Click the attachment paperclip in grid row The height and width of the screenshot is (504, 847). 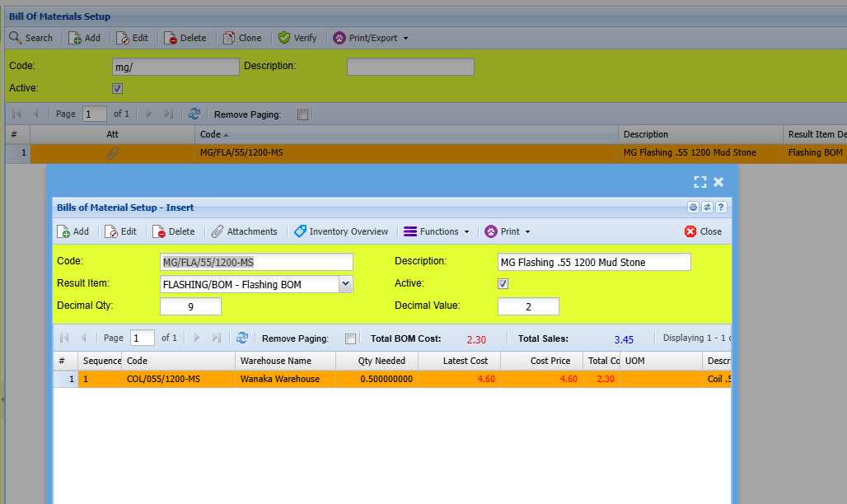[x=113, y=153]
